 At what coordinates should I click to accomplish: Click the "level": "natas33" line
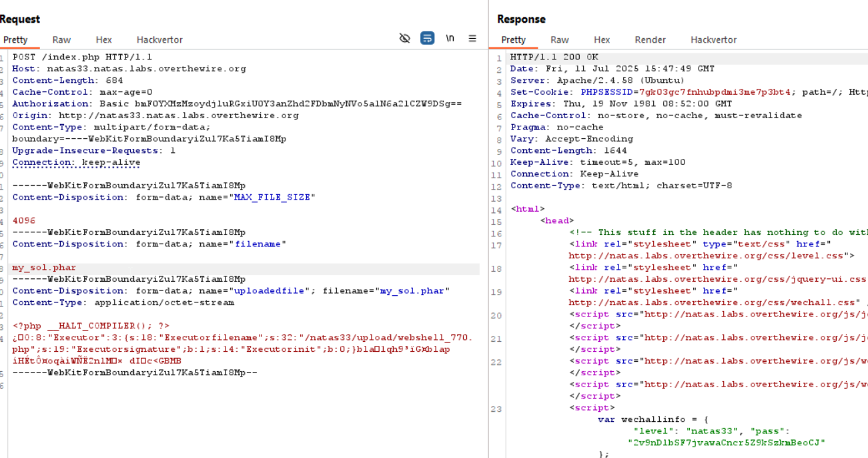(x=713, y=431)
